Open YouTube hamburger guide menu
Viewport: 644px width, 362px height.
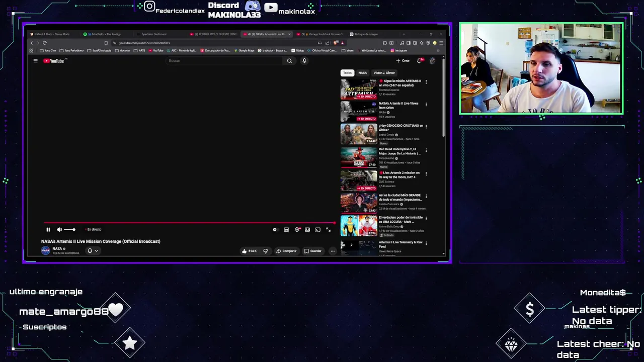[35, 61]
